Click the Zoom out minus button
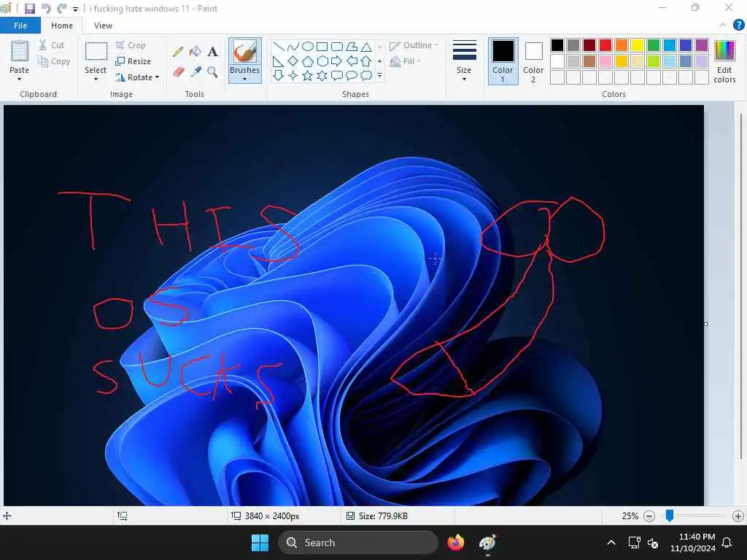The image size is (747, 560). coord(649,516)
